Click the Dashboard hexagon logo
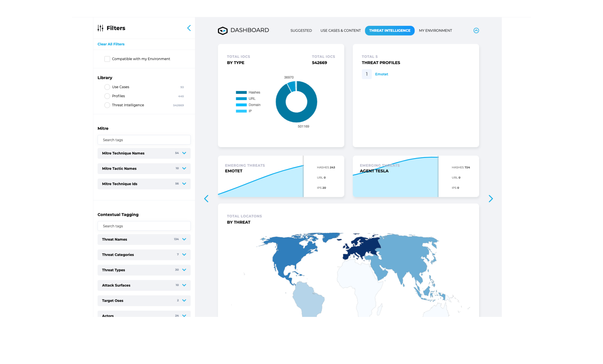Screen dimensions: 603x364 [223, 30]
